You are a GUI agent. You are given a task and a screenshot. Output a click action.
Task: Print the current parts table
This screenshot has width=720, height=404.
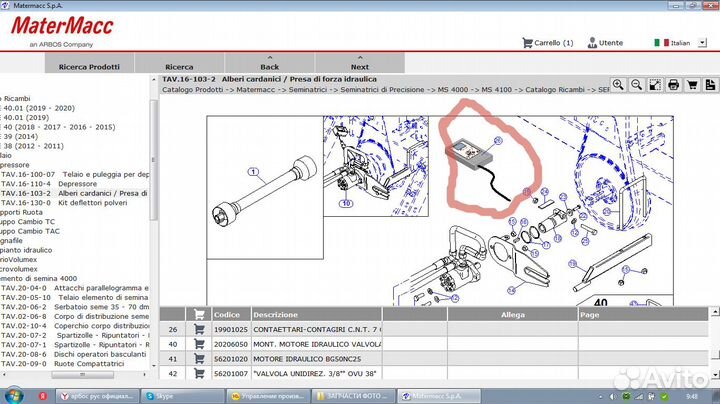pyautogui.click(x=675, y=85)
